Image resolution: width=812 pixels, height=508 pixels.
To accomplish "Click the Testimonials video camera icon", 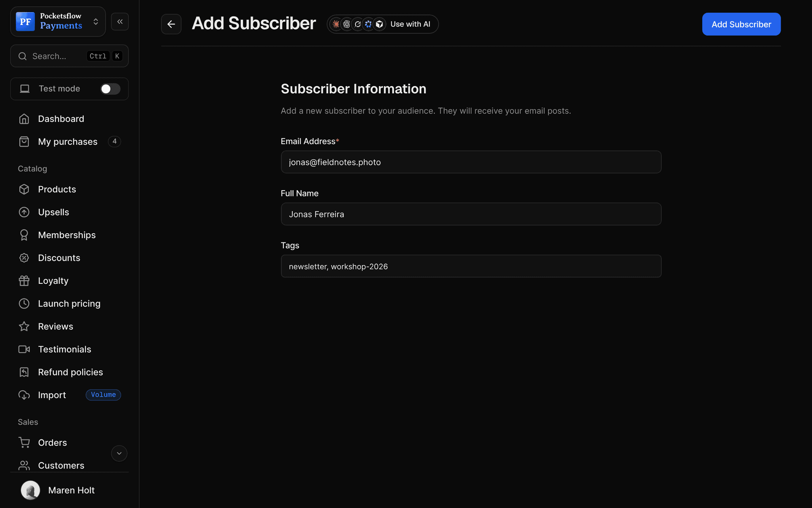I will [24, 349].
